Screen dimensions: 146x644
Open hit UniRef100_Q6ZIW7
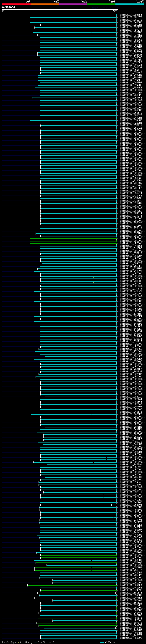point(131,48)
